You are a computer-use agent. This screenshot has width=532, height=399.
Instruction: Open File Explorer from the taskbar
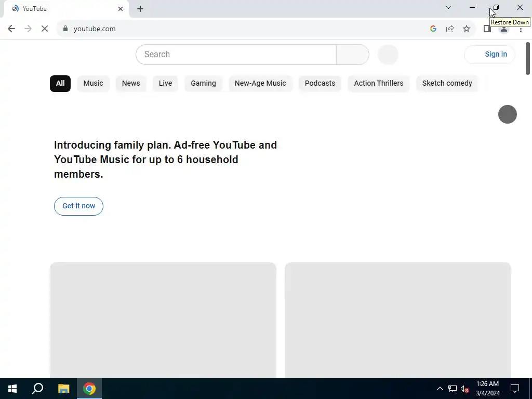63,389
